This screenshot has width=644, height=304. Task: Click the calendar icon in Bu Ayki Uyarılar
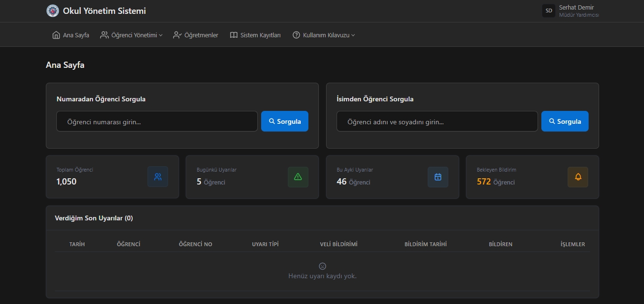pos(438,177)
